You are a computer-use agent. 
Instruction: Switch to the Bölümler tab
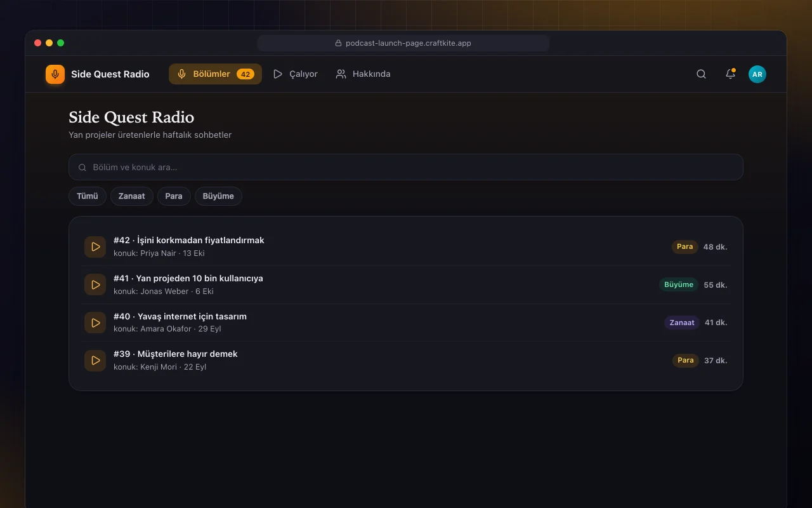[x=215, y=74]
